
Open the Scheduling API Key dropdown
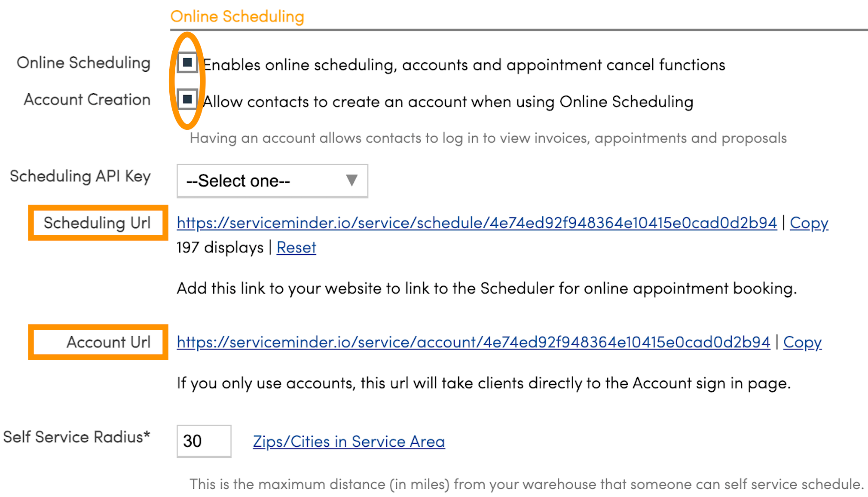272,181
